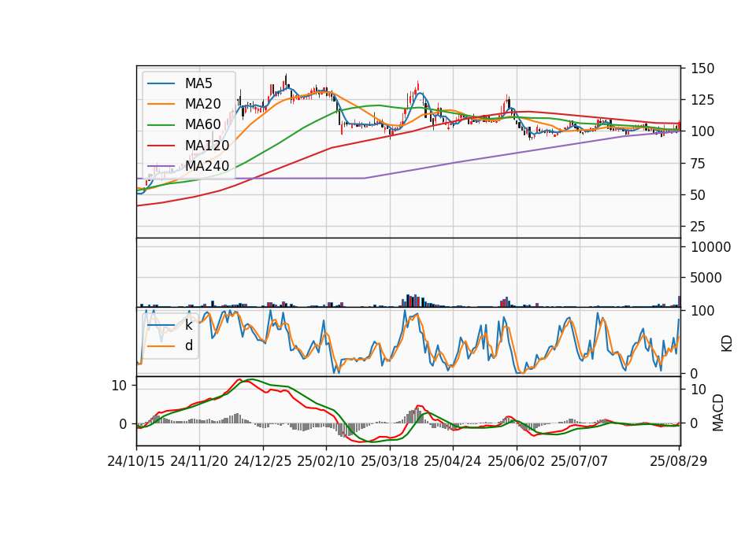756x543 pixels.
Task: Click the 25 price axis tick label
Action: [699, 227]
